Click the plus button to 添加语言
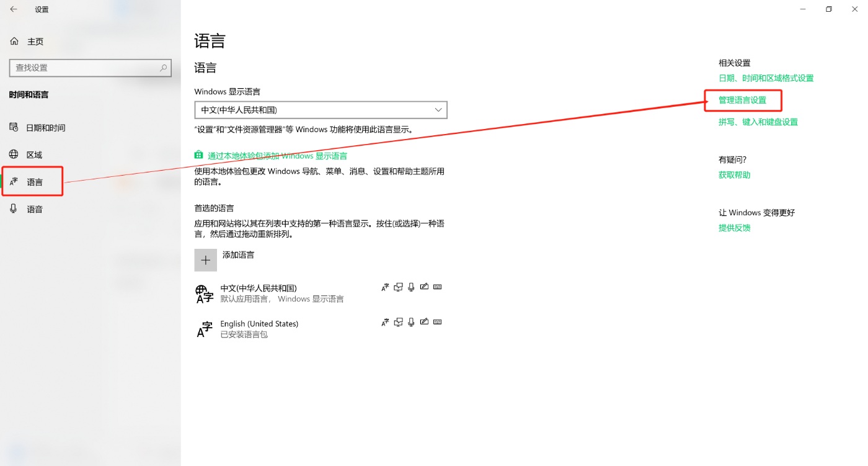The width and height of the screenshot is (868, 466). [206, 260]
